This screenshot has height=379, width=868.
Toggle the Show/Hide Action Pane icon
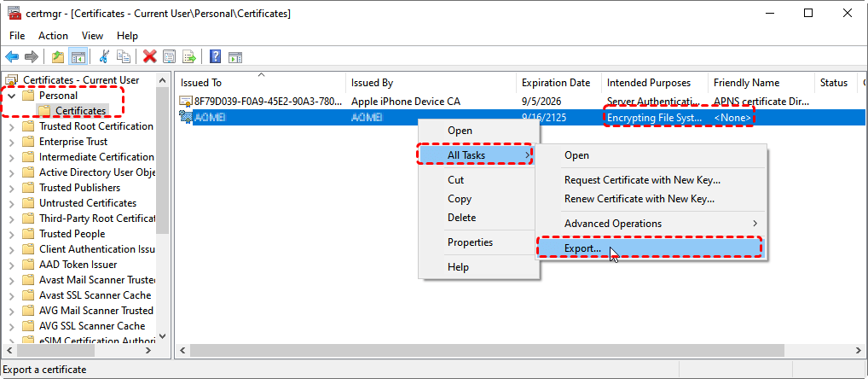point(235,56)
